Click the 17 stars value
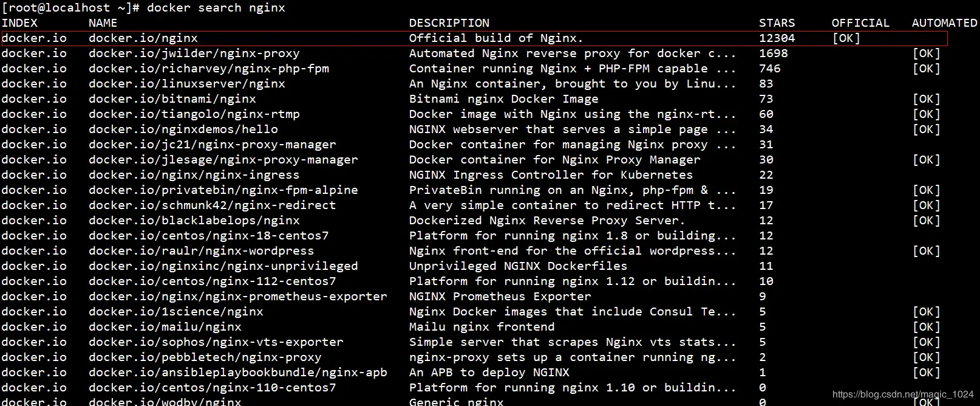 [x=766, y=205]
